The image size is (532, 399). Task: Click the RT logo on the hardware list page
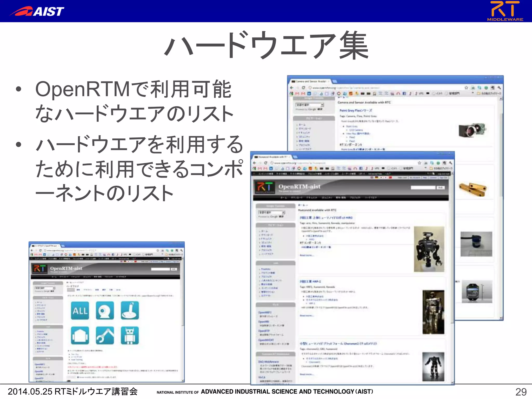point(40,269)
